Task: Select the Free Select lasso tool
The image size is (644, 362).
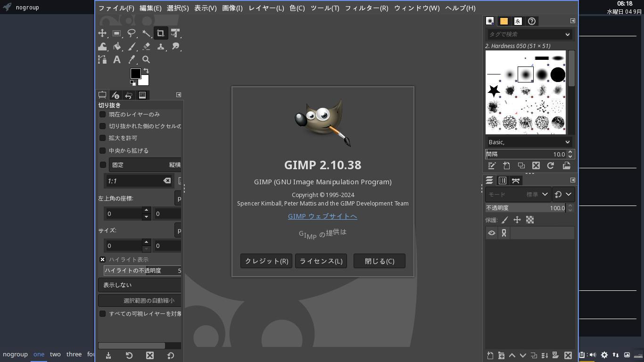Action: (x=132, y=33)
